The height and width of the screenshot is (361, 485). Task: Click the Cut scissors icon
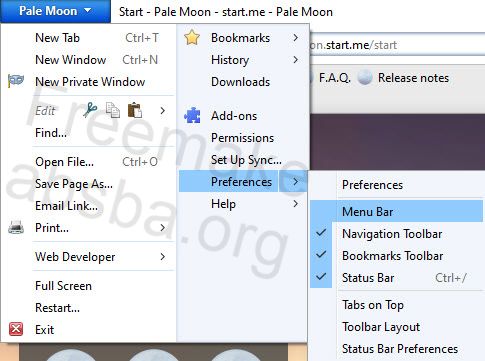coord(90,110)
